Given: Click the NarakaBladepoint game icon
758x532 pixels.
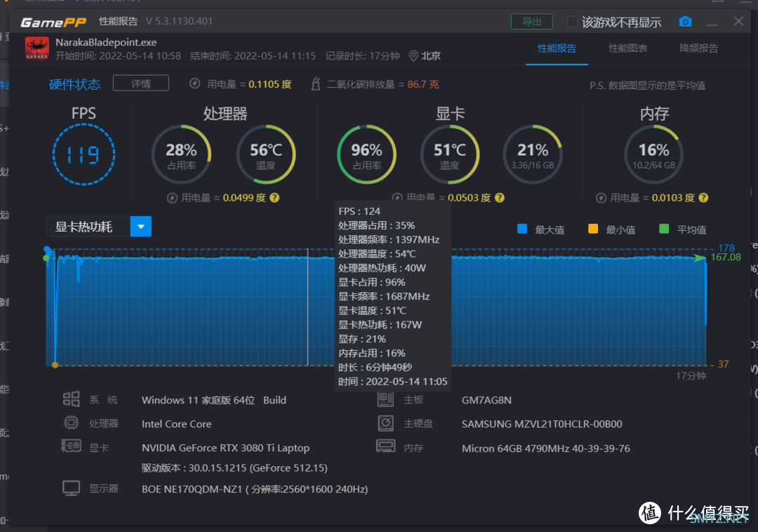Looking at the screenshot, I should pyautogui.click(x=36, y=49).
